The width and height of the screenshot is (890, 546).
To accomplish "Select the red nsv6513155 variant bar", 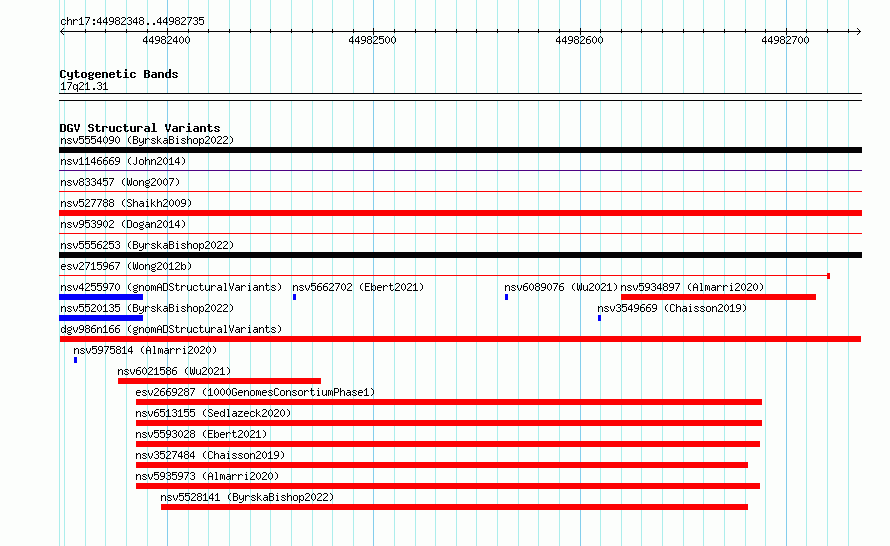I will click(449, 423).
